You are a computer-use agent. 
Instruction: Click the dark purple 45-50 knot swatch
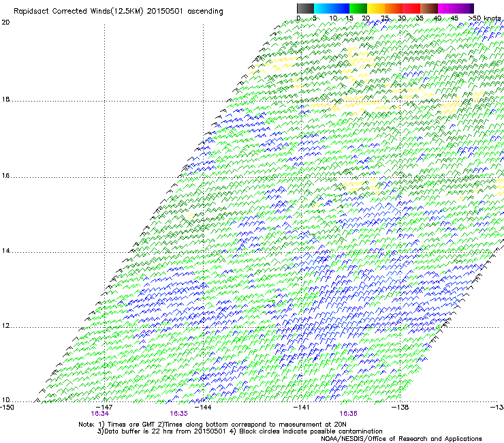click(x=464, y=8)
